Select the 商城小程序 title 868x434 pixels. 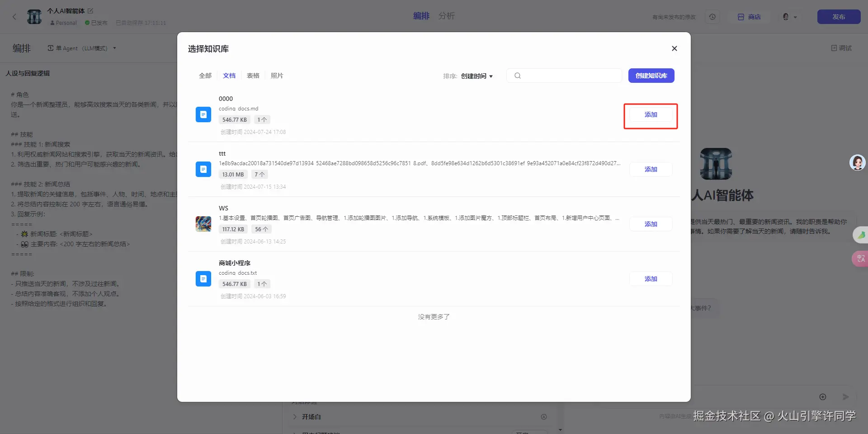pos(235,263)
